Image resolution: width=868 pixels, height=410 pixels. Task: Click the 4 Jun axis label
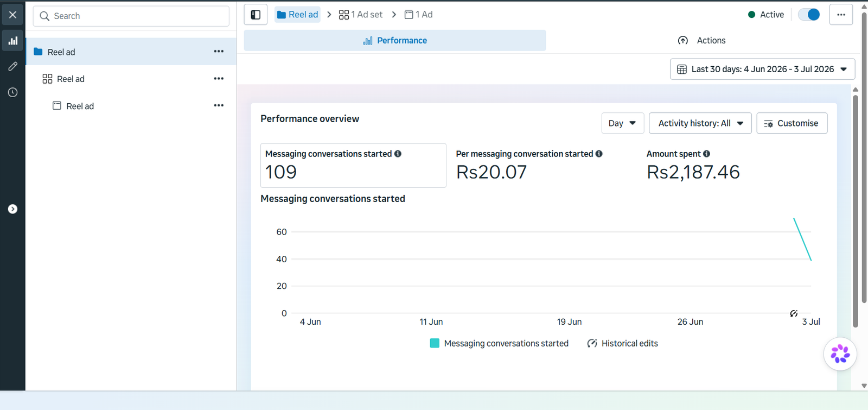(x=310, y=322)
